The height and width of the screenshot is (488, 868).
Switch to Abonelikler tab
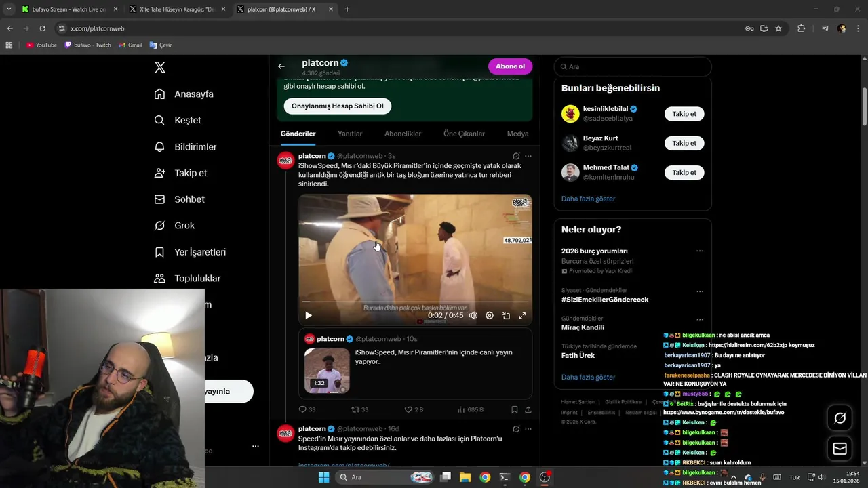click(403, 134)
